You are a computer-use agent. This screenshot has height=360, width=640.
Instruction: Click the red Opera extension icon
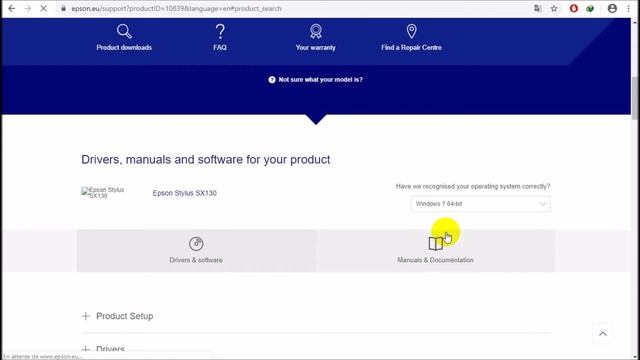coord(573,8)
